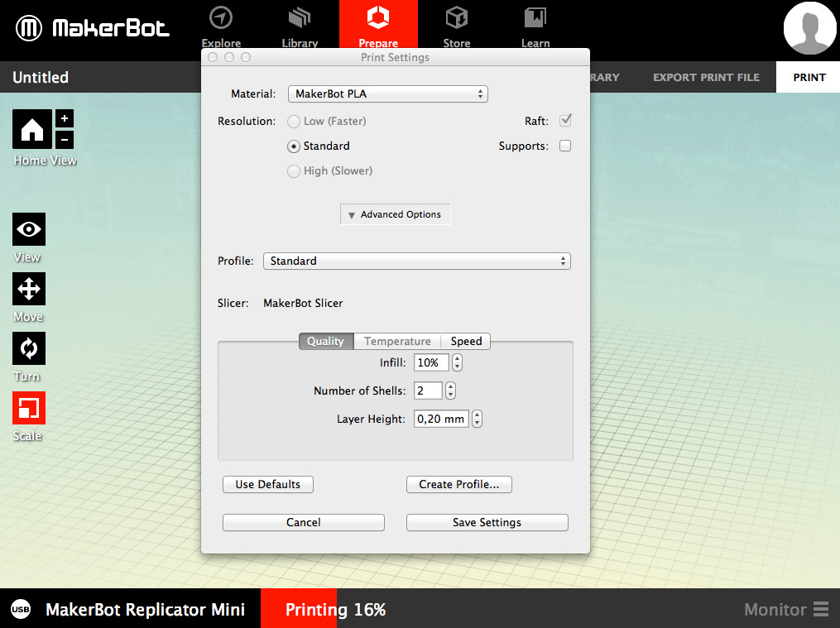Select High (Slower) resolution

(294, 171)
